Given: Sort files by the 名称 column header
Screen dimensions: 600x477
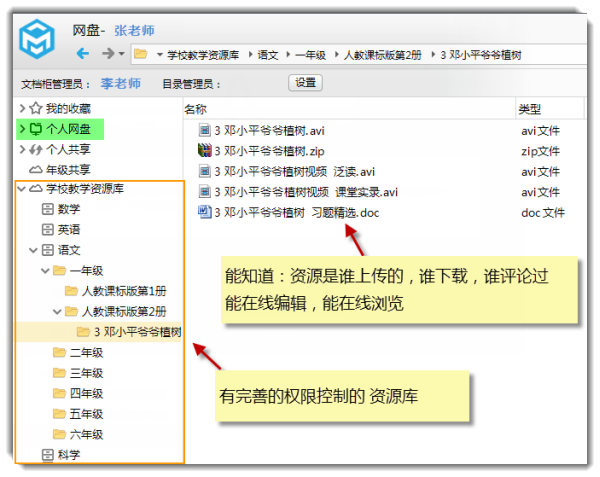Looking at the screenshot, I should click(196, 109).
